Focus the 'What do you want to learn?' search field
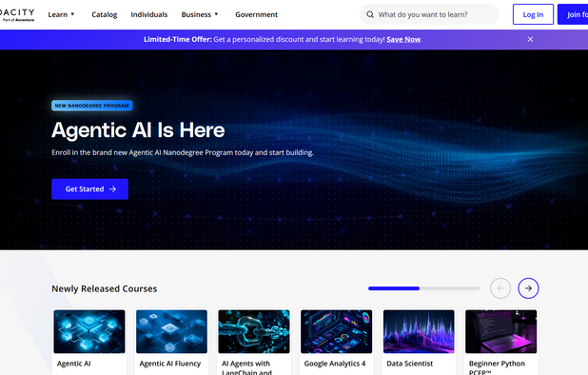The height and width of the screenshot is (375, 588). pos(429,14)
